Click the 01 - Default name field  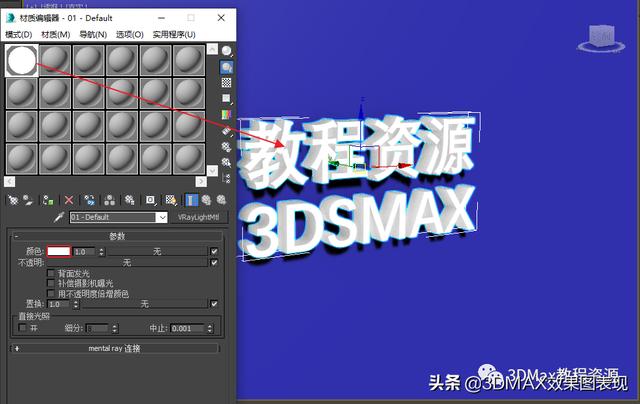113,217
